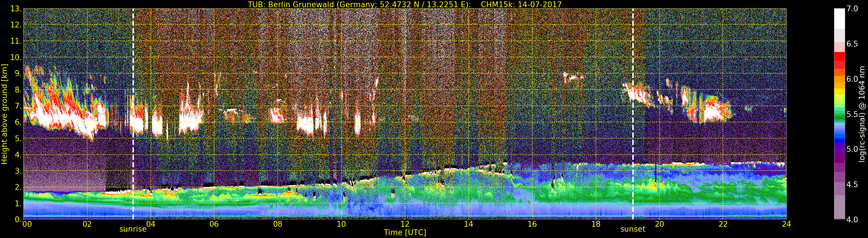Click time-axis tick label "20"
Viewport: 868px width, 238px height.
click(659, 224)
